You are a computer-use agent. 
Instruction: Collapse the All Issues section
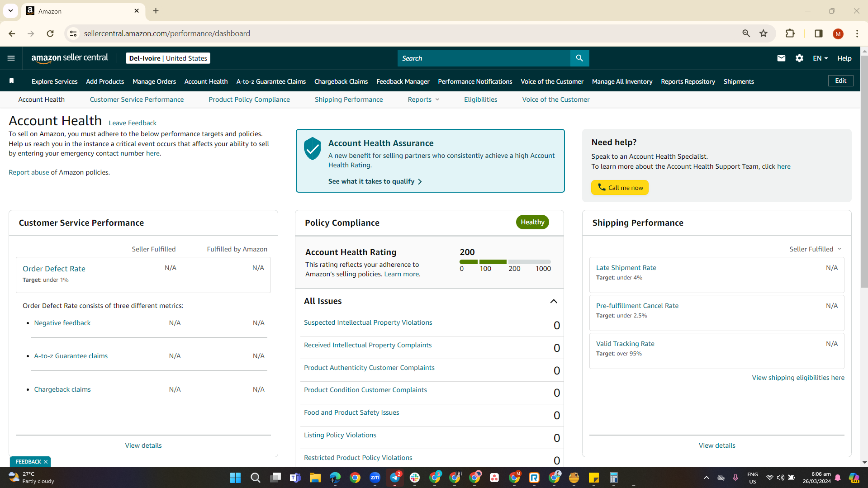click(x=553, y=301)
